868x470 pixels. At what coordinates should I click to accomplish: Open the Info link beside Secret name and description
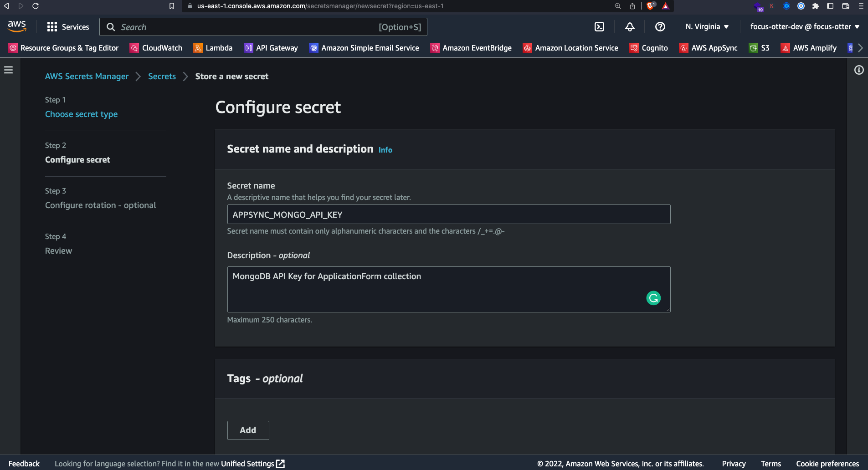[385, 150]
